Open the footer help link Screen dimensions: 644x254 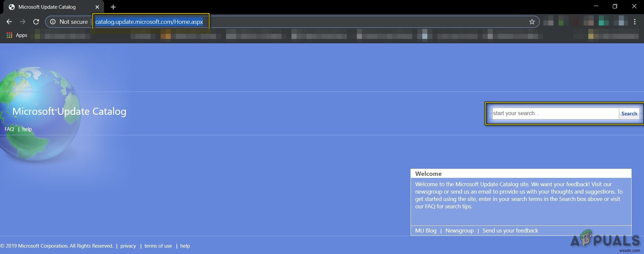pyautogui.click(x=185, y=246)
